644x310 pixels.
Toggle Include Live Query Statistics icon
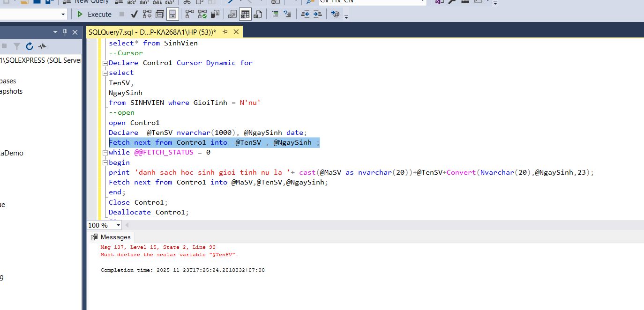pos(202,15)
